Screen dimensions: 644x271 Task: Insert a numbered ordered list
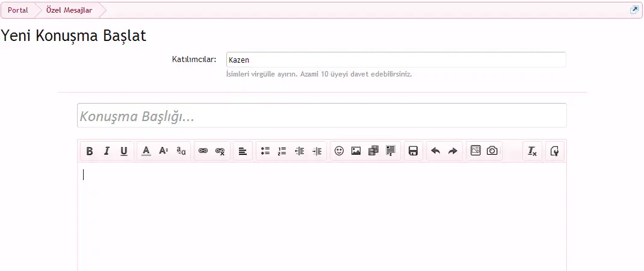tap(282, 151)
